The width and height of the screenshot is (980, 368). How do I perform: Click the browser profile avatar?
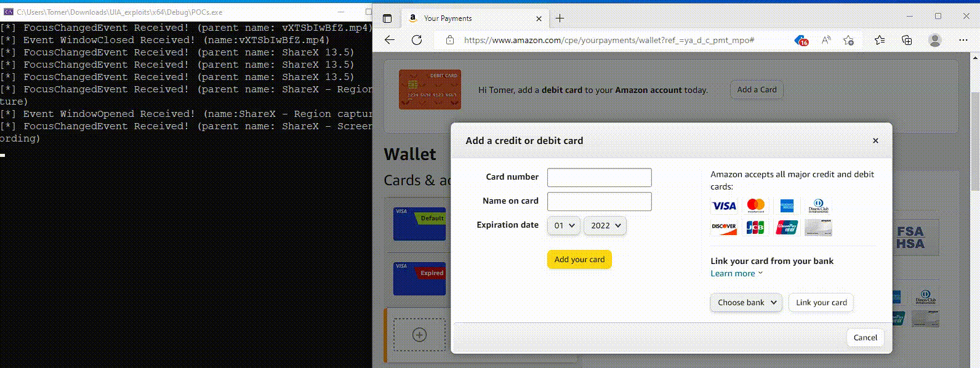click(935, 40)
